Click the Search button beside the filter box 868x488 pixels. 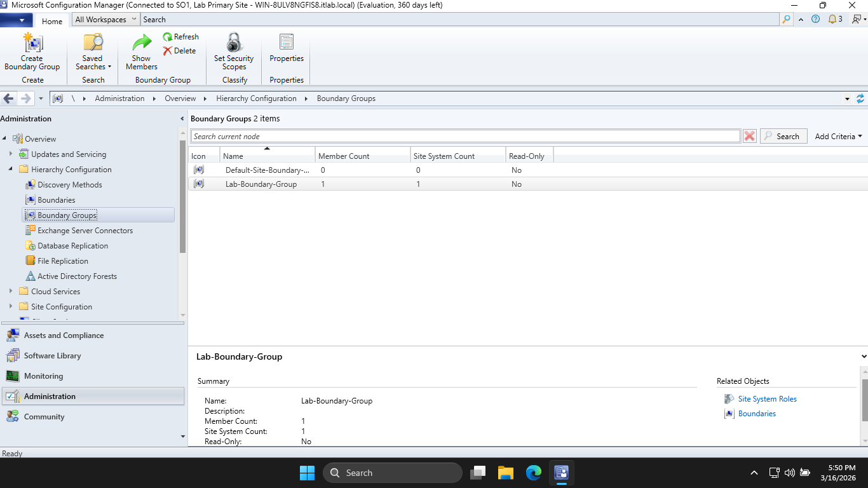[x=783, y=136]
